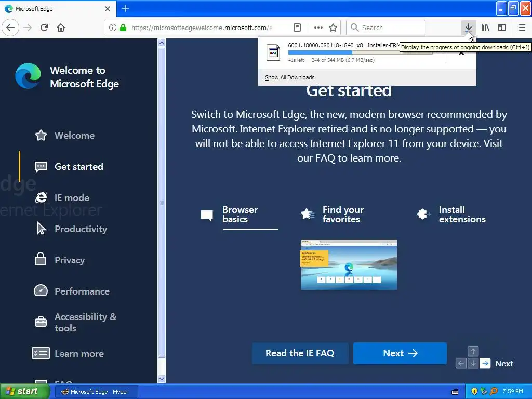Click sidebar scrollbar up arrow
Screen dimensions: 532x399
click(162, 43)
